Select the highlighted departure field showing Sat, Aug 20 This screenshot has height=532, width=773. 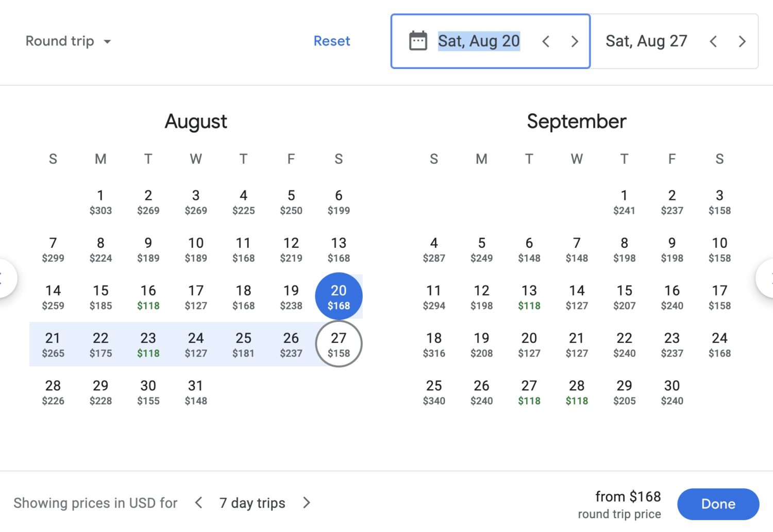click(x=479, y=41)
